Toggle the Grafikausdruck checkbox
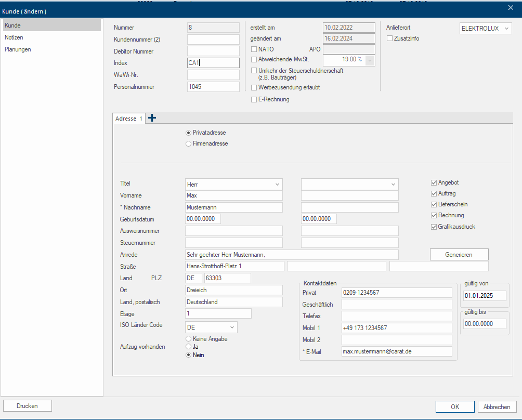The image size is (522, 420). point(434,227)
